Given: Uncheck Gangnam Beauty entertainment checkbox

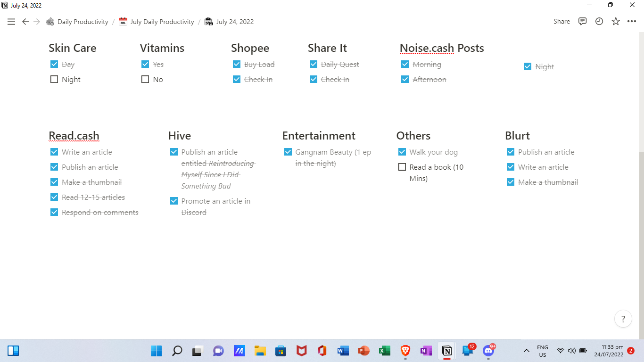Looking at the screenshot, I should pos(288,152).
